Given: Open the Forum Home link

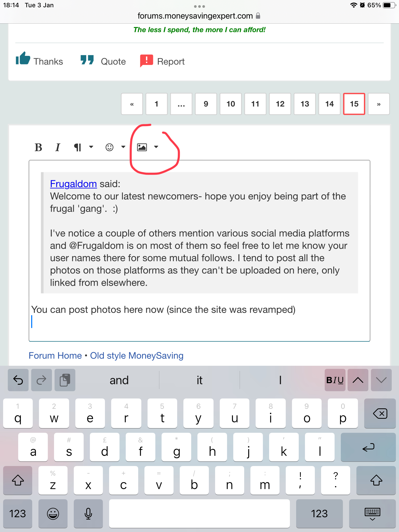Looking at the screenshot, I should [55, 356].
